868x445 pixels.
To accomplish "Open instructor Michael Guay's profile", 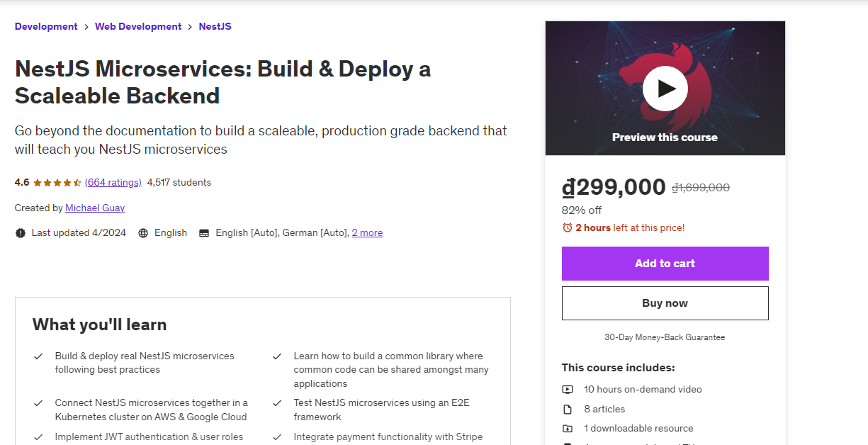I will [95, 208].
